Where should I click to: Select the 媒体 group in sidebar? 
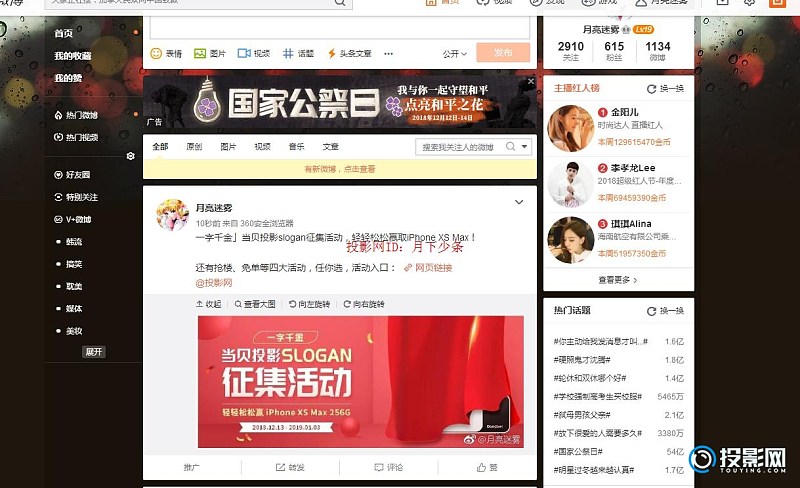point(74,308)
